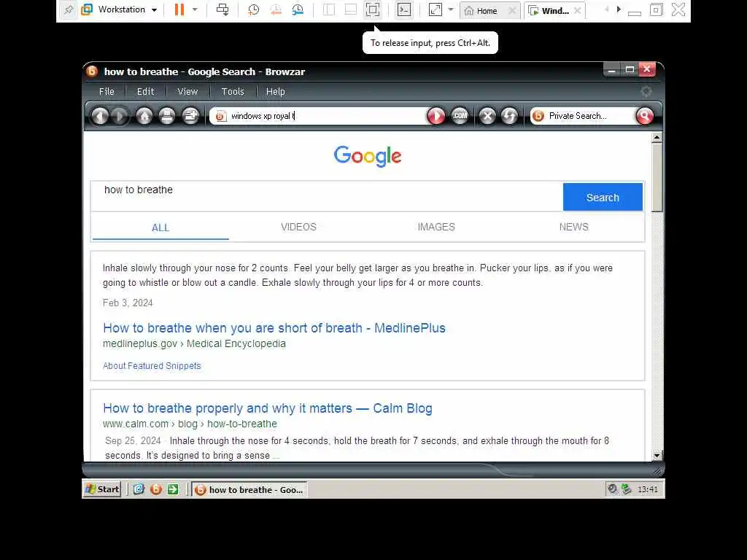Viewport: 747px width, 560px height.
Task: Expand the pause button dropdown arrow
Action: coord(195,9)
